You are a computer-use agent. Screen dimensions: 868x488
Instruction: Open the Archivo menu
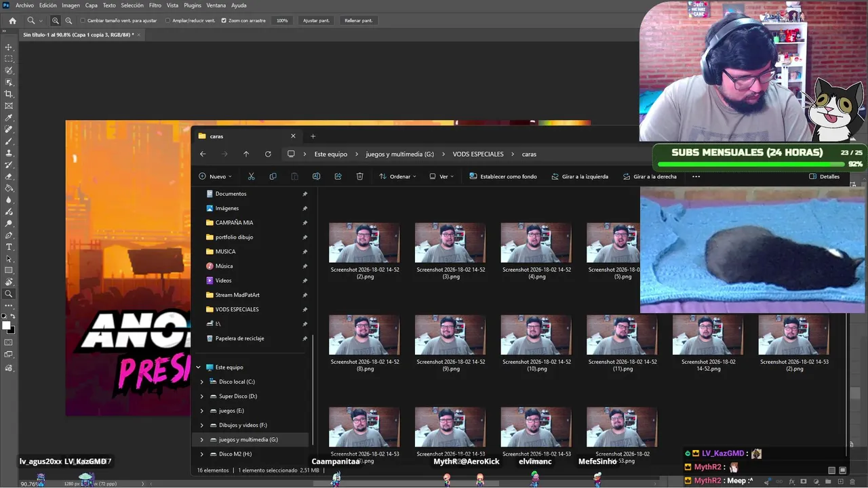24,5
